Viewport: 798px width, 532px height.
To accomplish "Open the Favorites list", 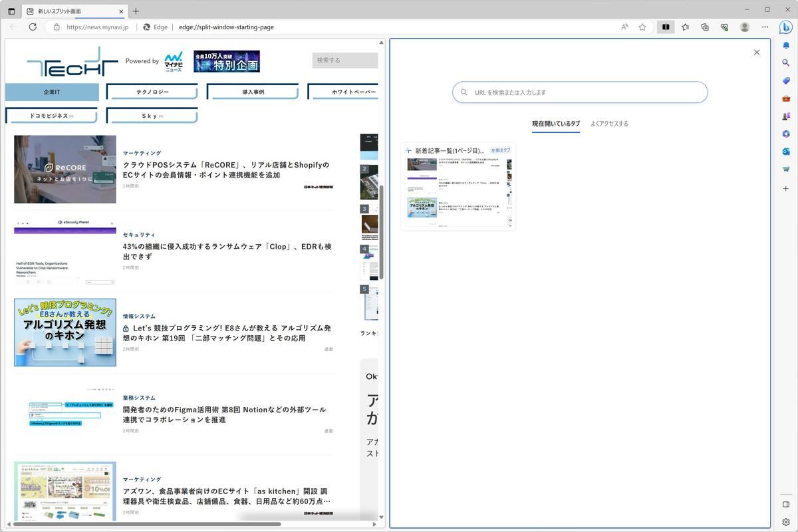I will [x=685, y=27].
